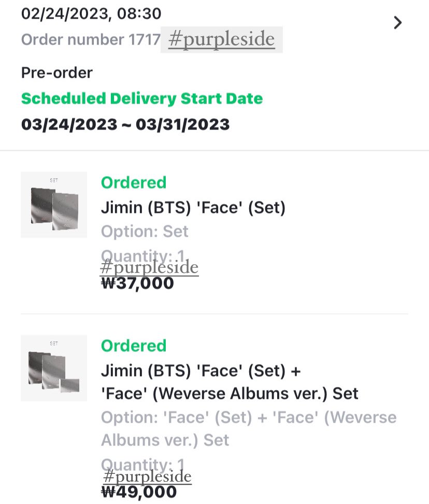
Task: Tap Scheduled Delivery Start Date heading
Action: pos(142,98)
